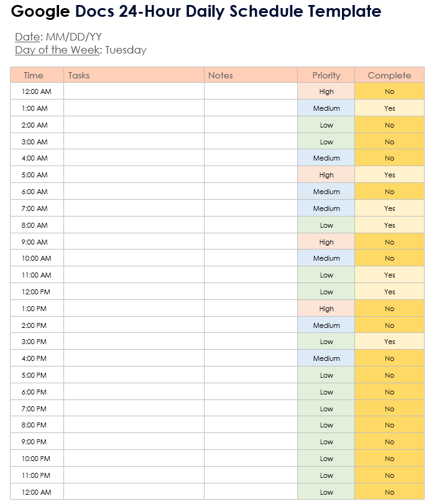Screen dimensions: 429x504
Task: Click the Tasks cell for 4:00 PM
Action: (x=134, y=358)
